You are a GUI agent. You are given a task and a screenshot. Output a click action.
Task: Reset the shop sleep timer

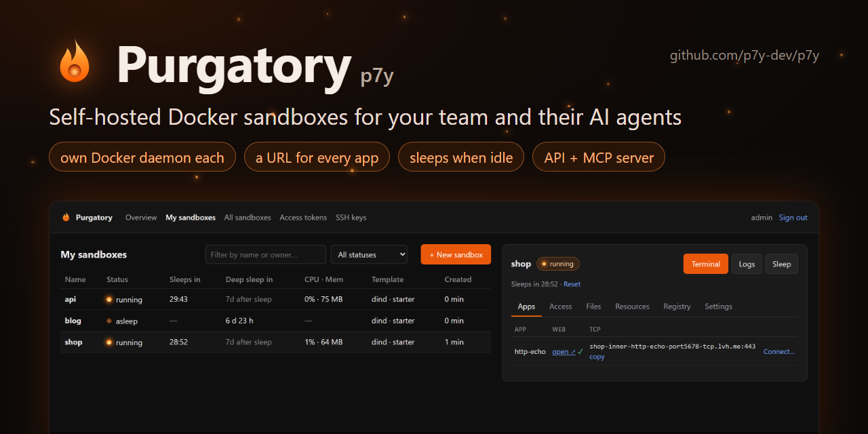click(x=572, y=284)
